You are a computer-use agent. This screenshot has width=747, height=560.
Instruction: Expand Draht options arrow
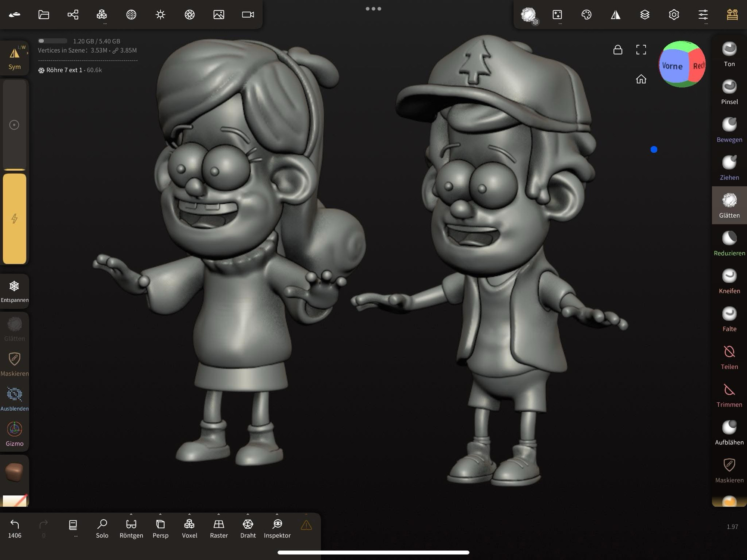pyautogui.click(x=248, y=514)
